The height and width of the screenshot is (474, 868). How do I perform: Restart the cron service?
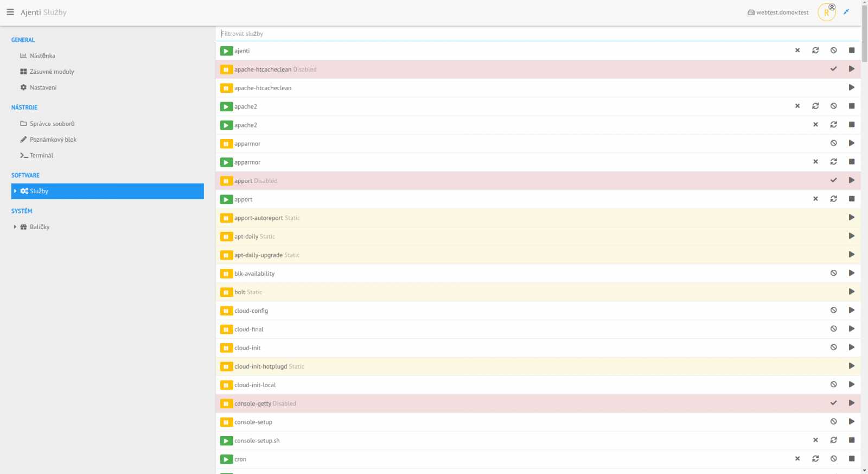(815, 459)
